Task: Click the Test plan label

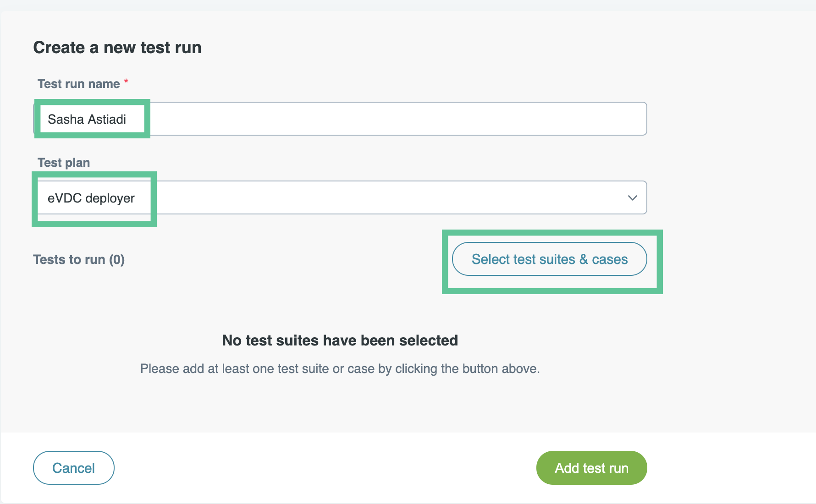Action: (64, 163)
